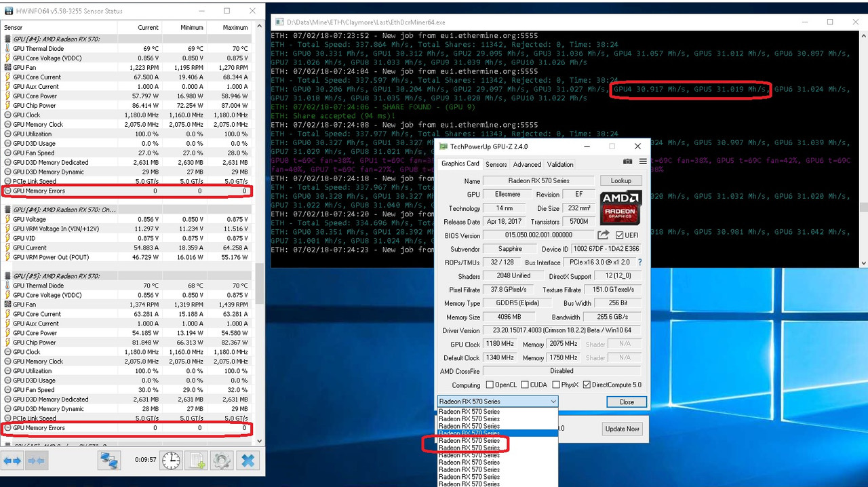The image size is (868, 487).
Task: Click the GPU-Z title bar app icon
Action: pyautogui.click(x=443, y=147)
